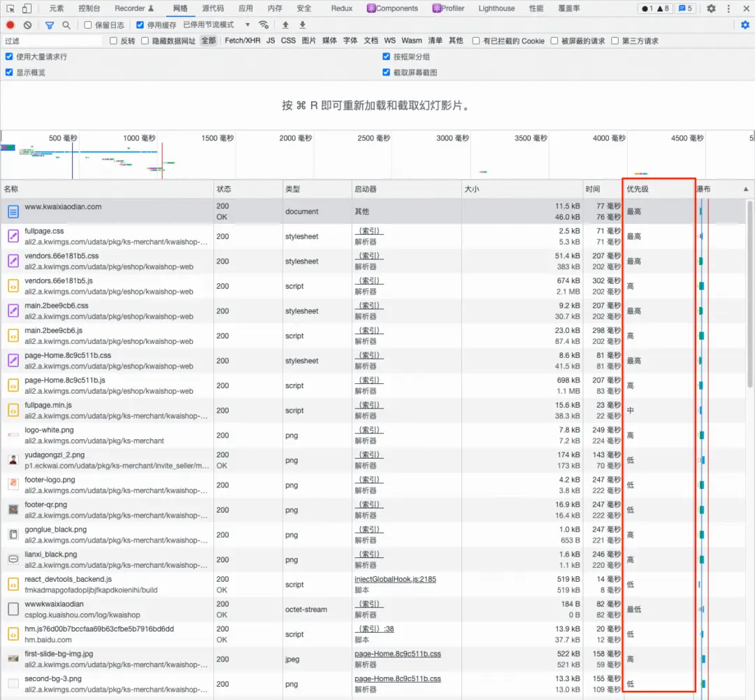Viewport: 755px width, 700px height.
Task: Check 有已拦截的 Cookie checkbox
Action: (476, 41)
